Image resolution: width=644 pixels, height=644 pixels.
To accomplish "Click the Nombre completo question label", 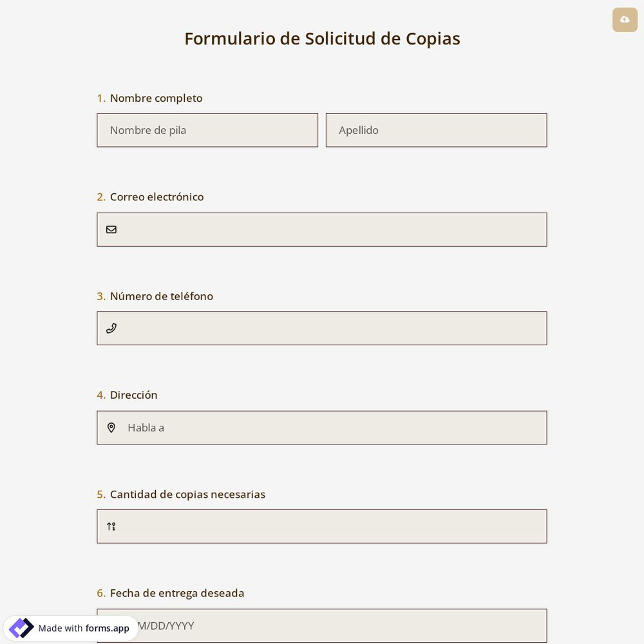I will coord(156,98).
